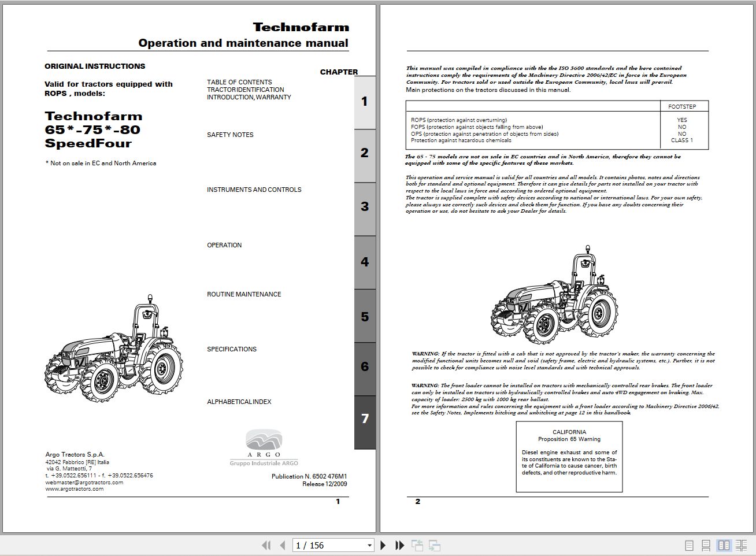Go to the first page
Screen dimensions: 756x556
coord(266,545)
